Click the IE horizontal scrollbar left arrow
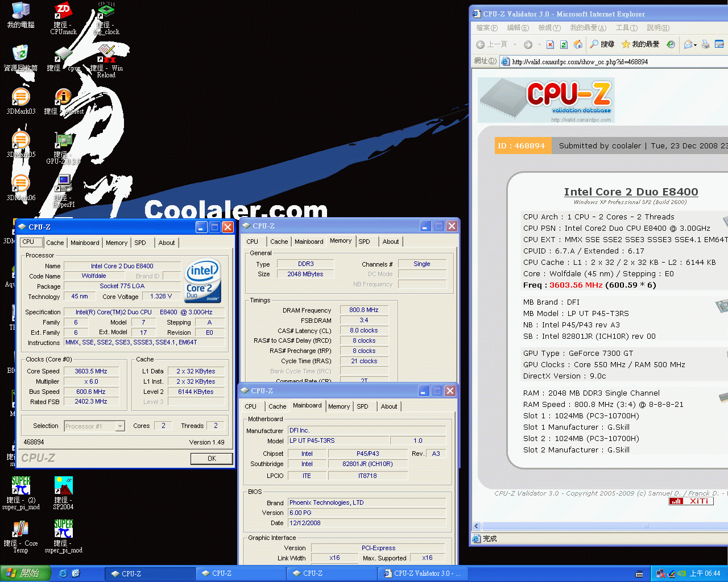This screenshot has height=582, width=728. tap(477, 526)
